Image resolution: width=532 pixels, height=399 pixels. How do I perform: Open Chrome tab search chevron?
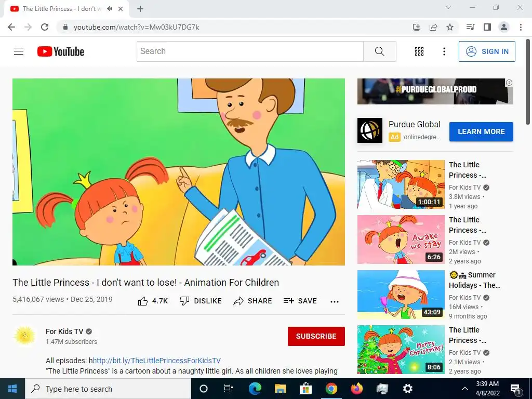tap(448, 7)
